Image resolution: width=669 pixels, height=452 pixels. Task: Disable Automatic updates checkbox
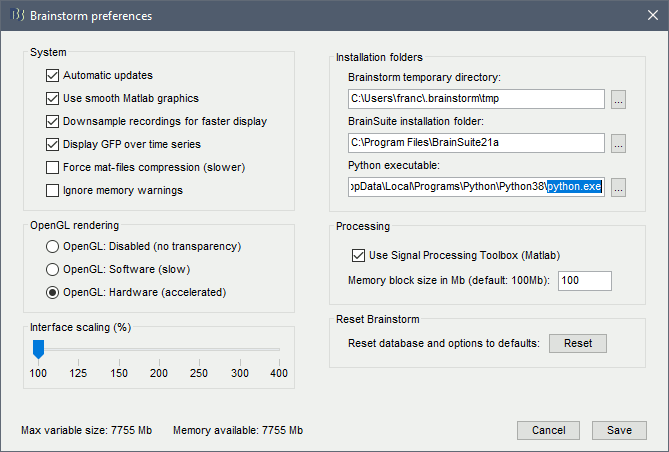[x=53, y=75]
